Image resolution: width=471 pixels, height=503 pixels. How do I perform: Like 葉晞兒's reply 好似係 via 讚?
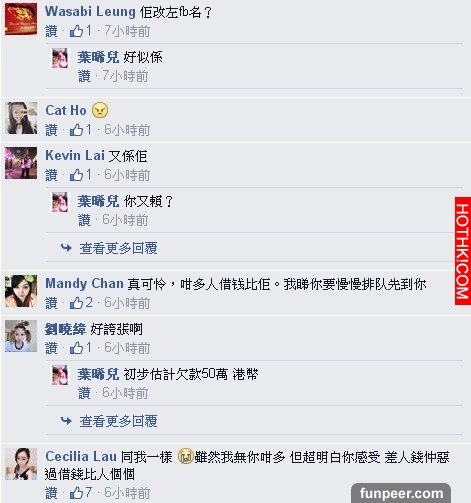(x=84, y=77)
